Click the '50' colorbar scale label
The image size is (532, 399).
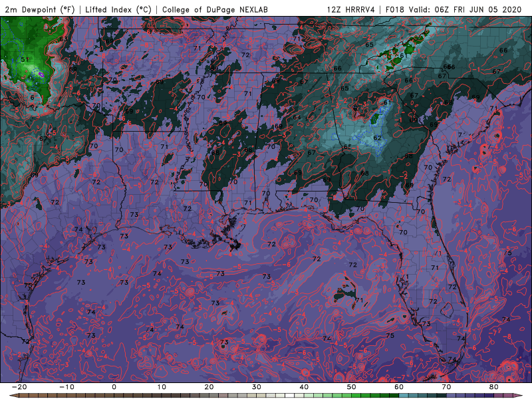coord(352,387)
